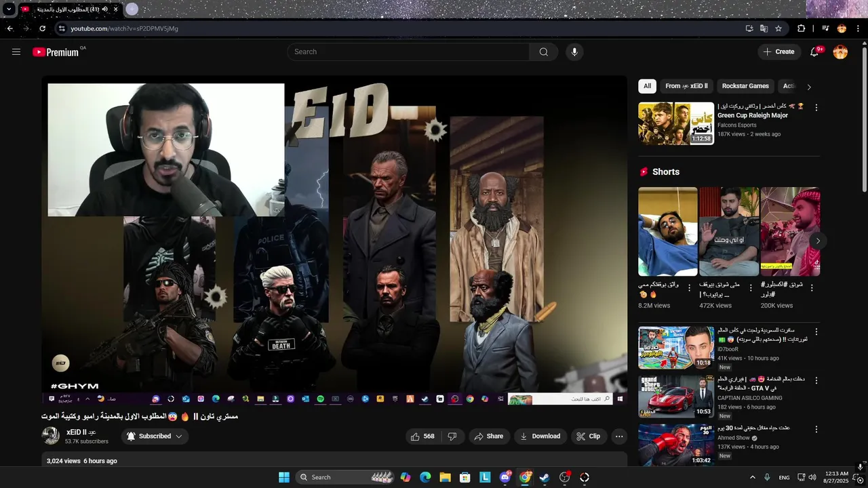The image size is (868, 488).
Task: Download the video
Action: 540,436
